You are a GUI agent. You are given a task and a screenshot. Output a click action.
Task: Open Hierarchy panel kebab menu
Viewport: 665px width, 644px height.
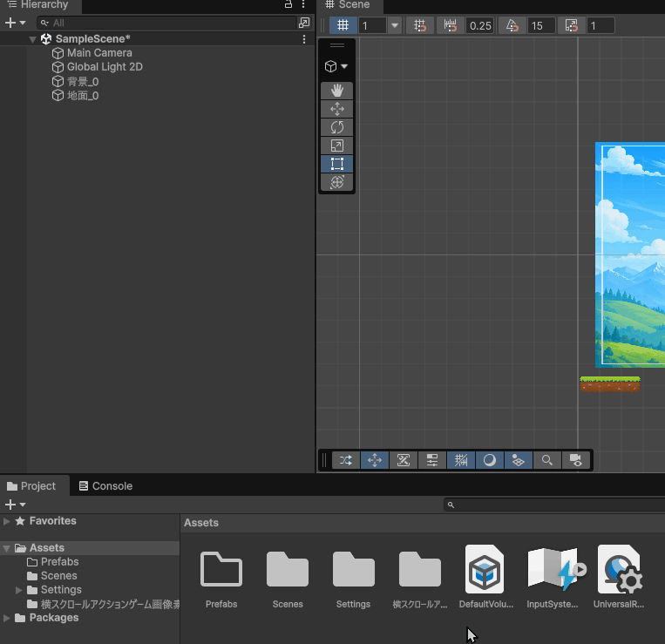[x=303, y=4]
